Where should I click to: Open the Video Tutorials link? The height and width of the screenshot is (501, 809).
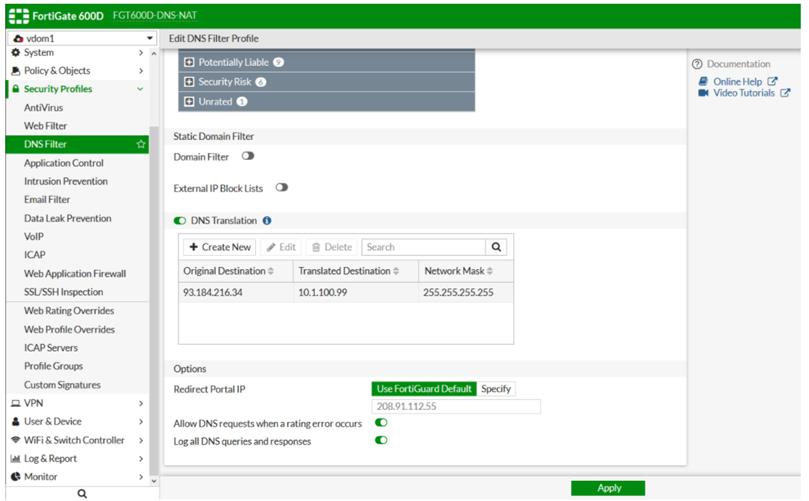coord(744,93)
